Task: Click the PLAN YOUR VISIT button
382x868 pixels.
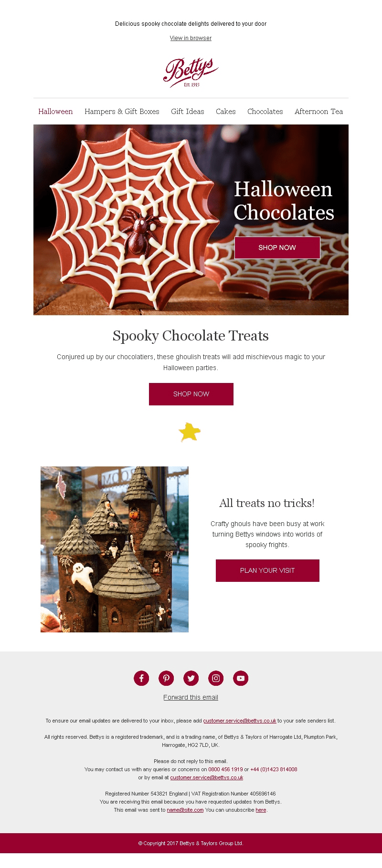Action: coord(267,570)
